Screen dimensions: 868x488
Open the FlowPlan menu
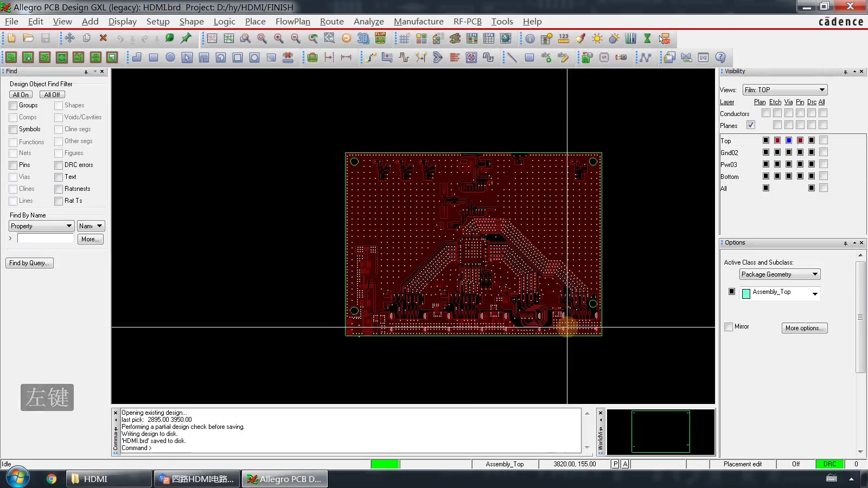[x=292, y=21]
